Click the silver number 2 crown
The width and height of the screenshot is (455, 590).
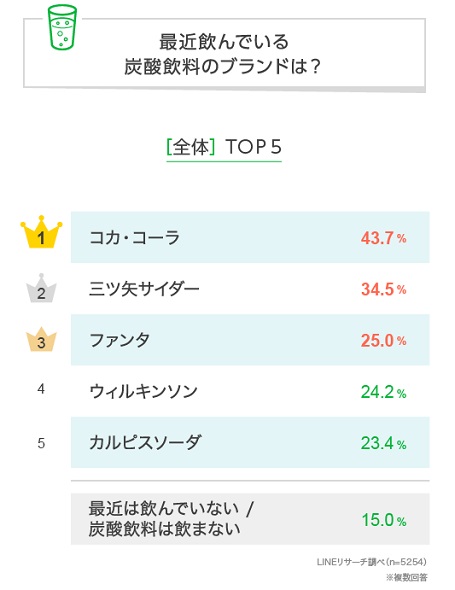point(41,289)
